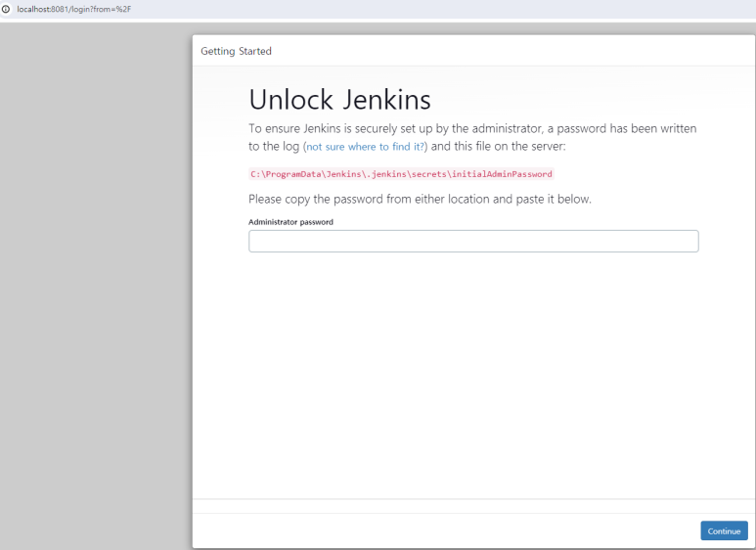Click 'Please copy the password' instruction text

(x=420, y=200)
